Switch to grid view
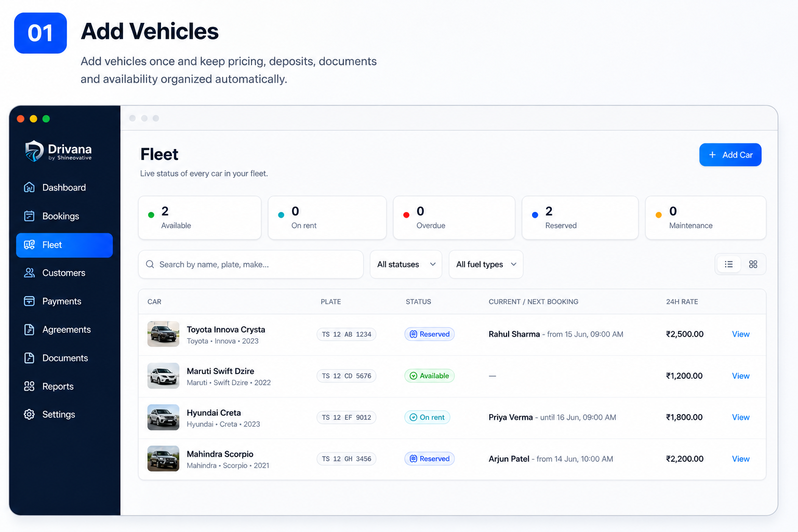This screenshot has height=532, width=798. click(x=753, y=264)
